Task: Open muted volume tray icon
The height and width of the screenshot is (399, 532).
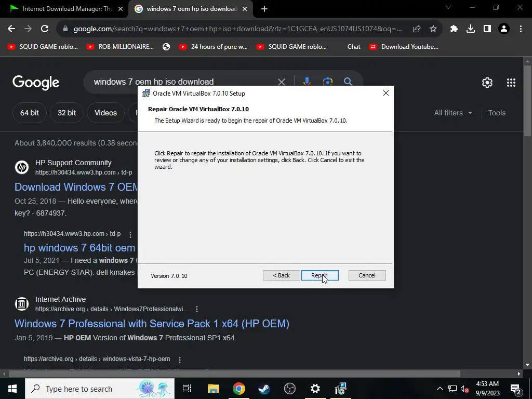Action: coord(465,389)
